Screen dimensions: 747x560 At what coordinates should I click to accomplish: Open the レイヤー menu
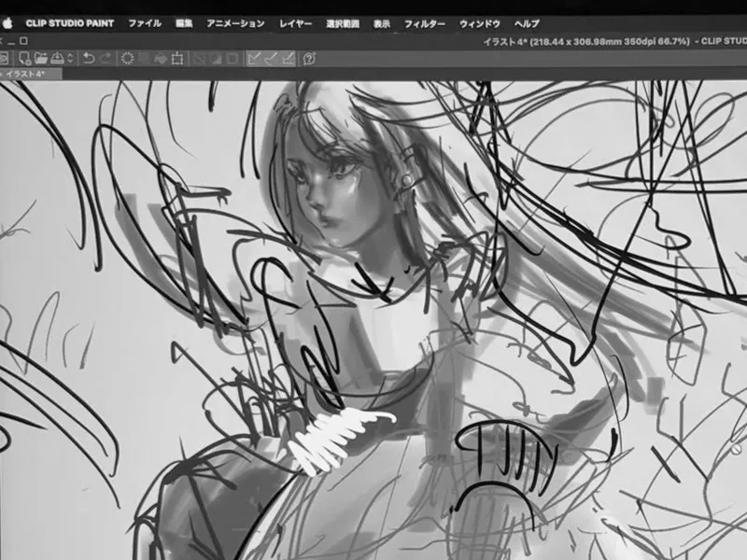tap(295, 23)
